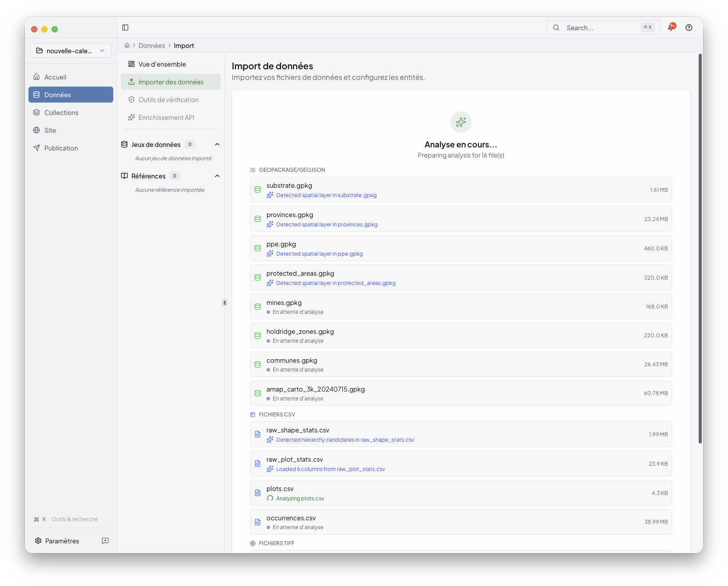728x586 pixels.
Task: Click the Données breadcrumb link
Action: click(x=151, y=45)
